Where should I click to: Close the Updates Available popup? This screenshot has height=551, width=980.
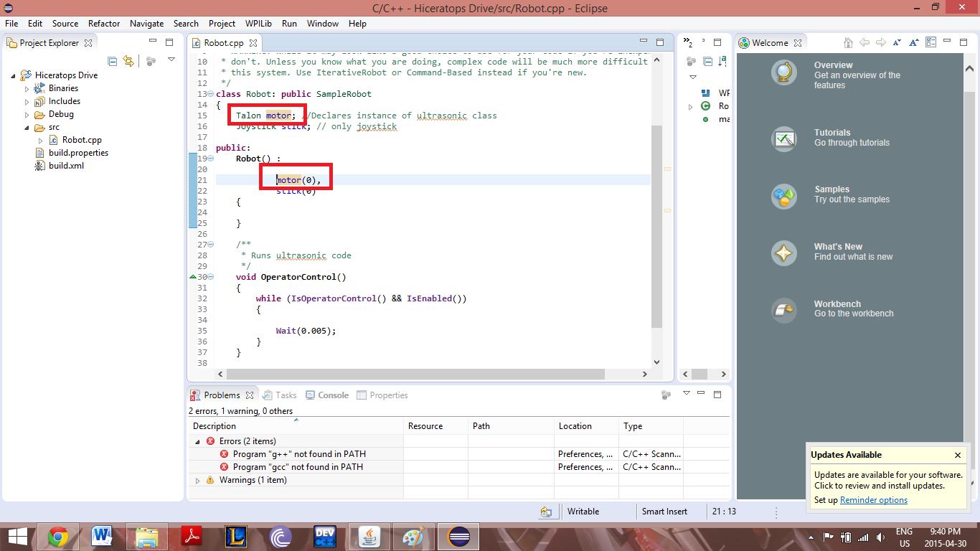pyautogui.click(x=957, y=455)
